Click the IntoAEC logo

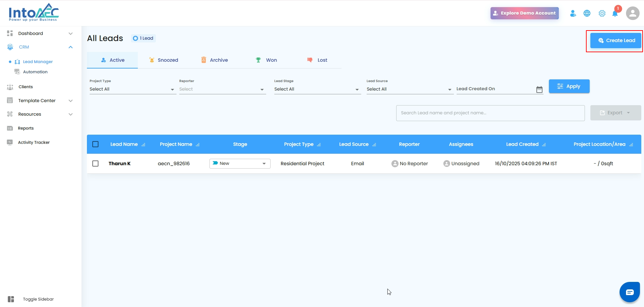point(34,13)
